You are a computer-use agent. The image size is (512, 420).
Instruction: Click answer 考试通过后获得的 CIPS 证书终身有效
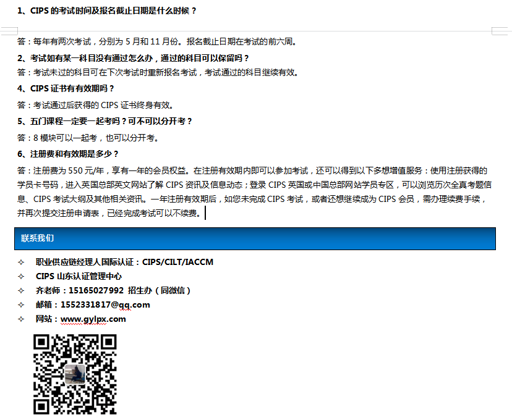click(96, 105)
